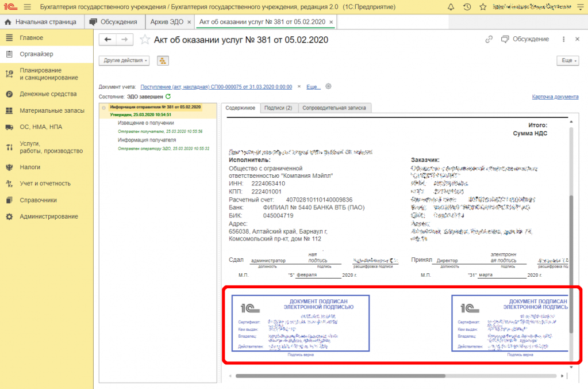
Task: Open the main hamburger menu in title bar
Action: [27, 7]
